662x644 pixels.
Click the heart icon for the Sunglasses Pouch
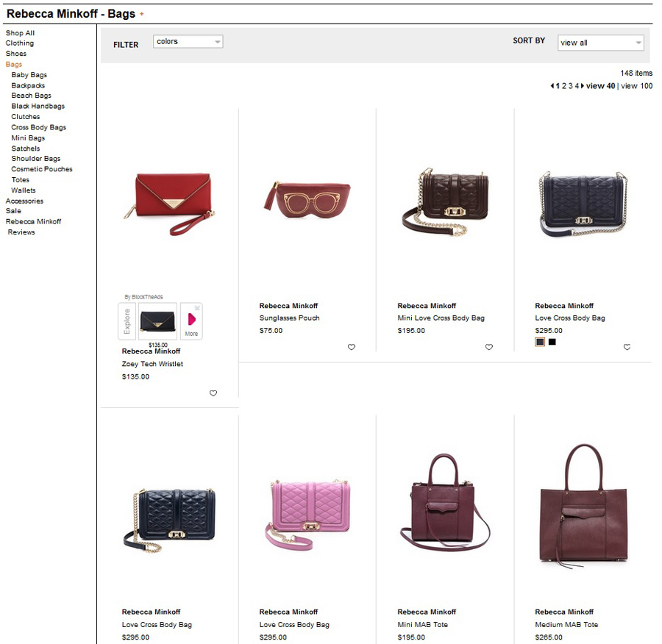(x=352, y=347)
